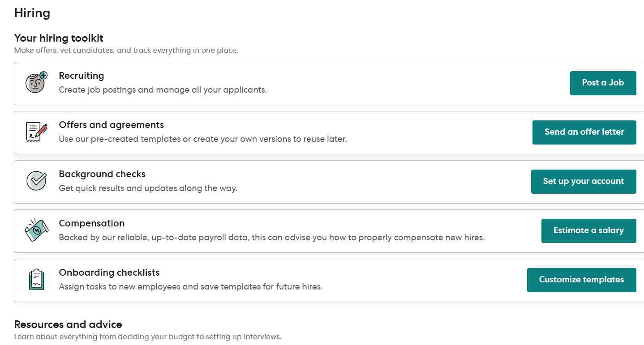
Task: Customize templates for onboarding checklists
Action: 581,280
